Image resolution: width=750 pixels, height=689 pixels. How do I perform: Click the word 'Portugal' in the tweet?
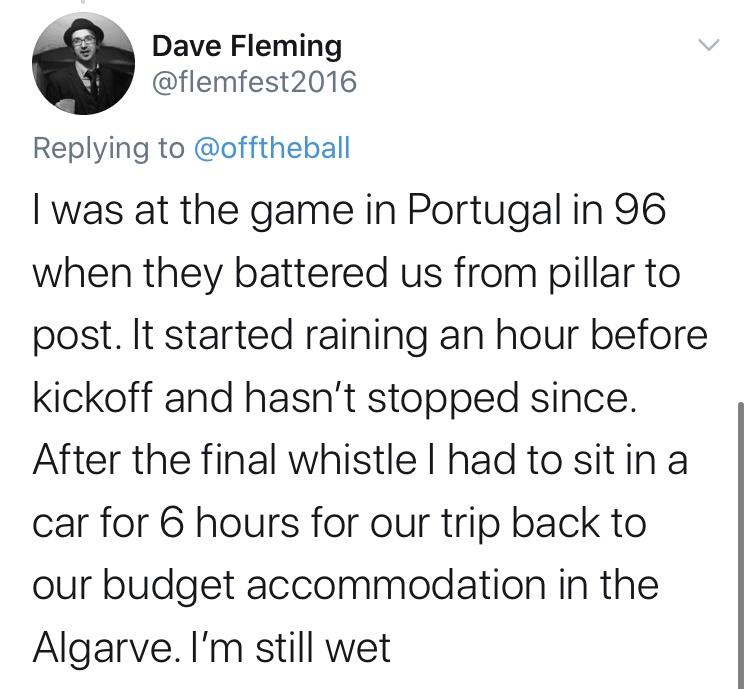(x=484, y=211)
